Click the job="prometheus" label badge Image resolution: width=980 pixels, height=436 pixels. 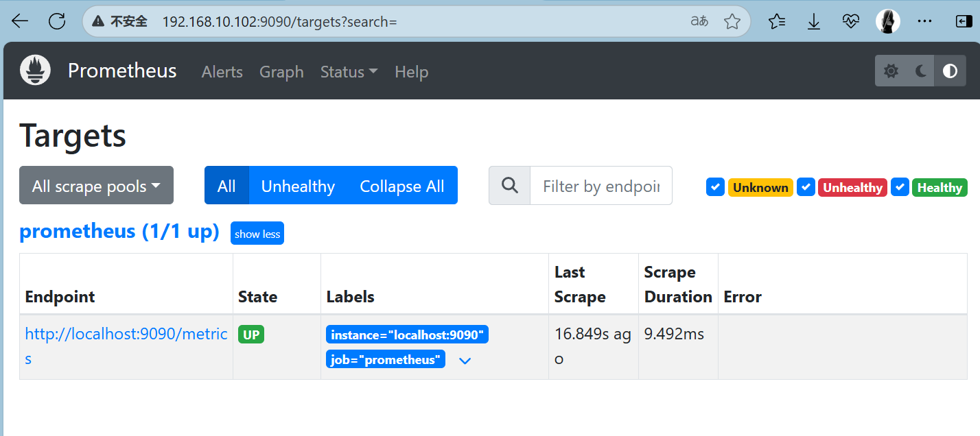coord(386,359)
